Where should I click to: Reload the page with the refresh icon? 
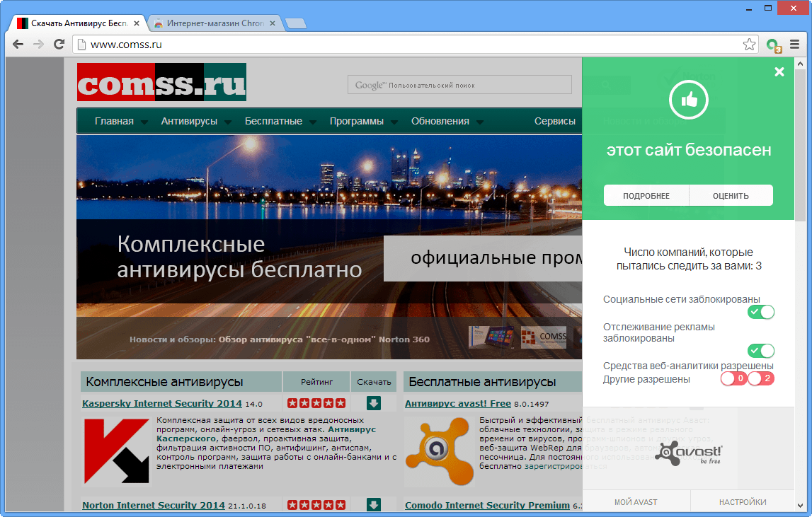click(x=59, y=45)
